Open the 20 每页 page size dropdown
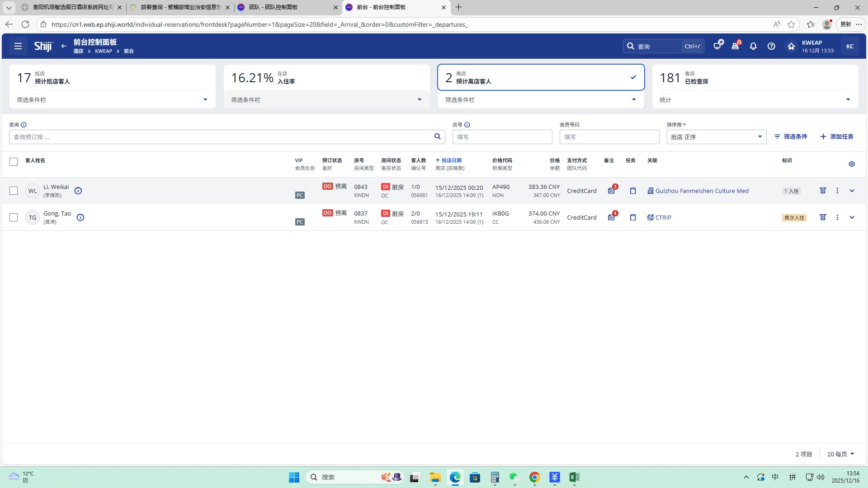This screenshot has width=868, height=488. 840,454
